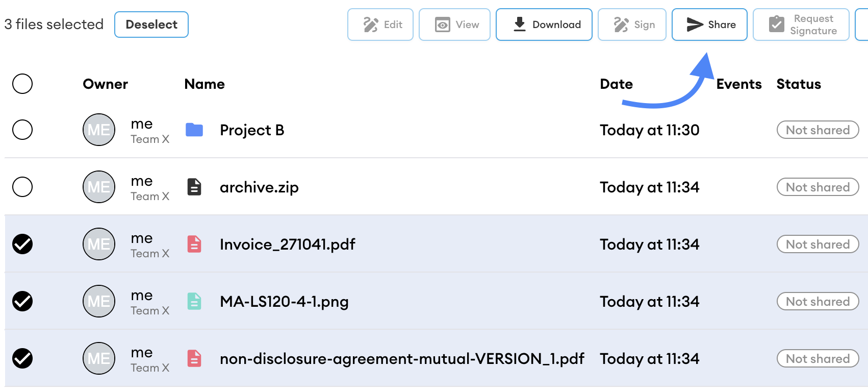Click the Share button with paper-plane icon

coord(709,25)
